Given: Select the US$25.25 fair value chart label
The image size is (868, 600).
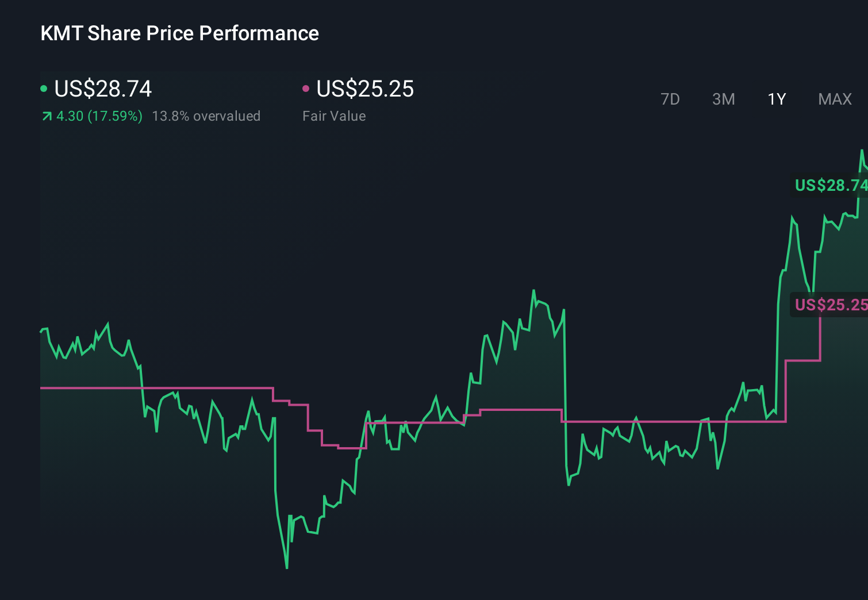Looking at the screenshot, I should click(x=830, y=305).
